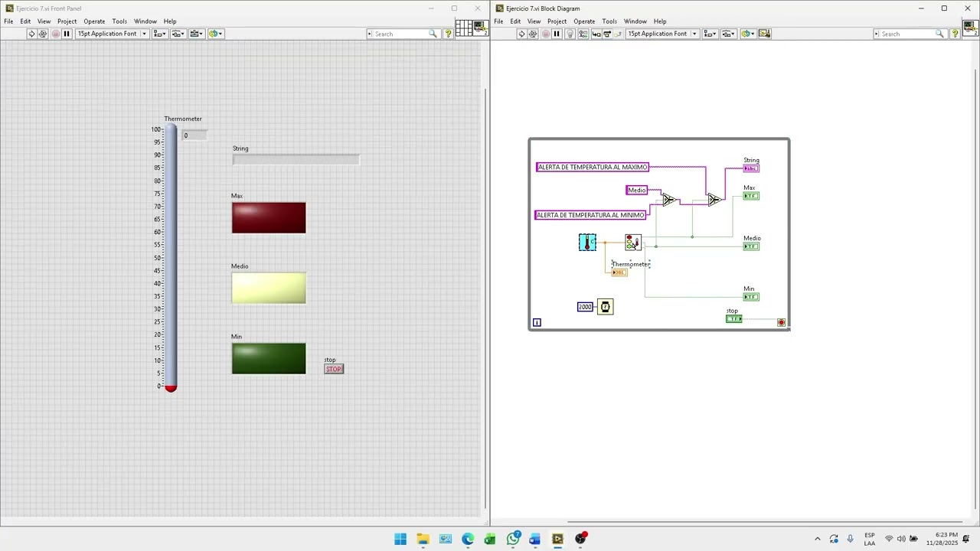Screen dimensions: 980x551
Task: Open Windows Start menu
Action: (x=400, y=539)
